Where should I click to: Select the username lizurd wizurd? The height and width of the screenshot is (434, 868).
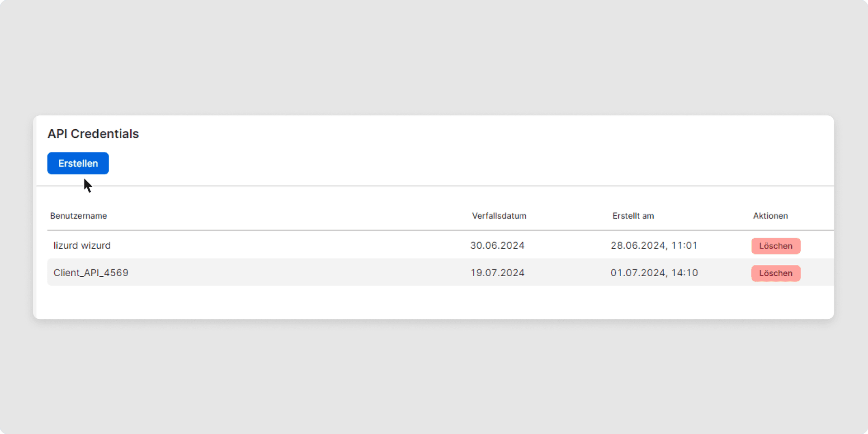click(x=82, y=245)
